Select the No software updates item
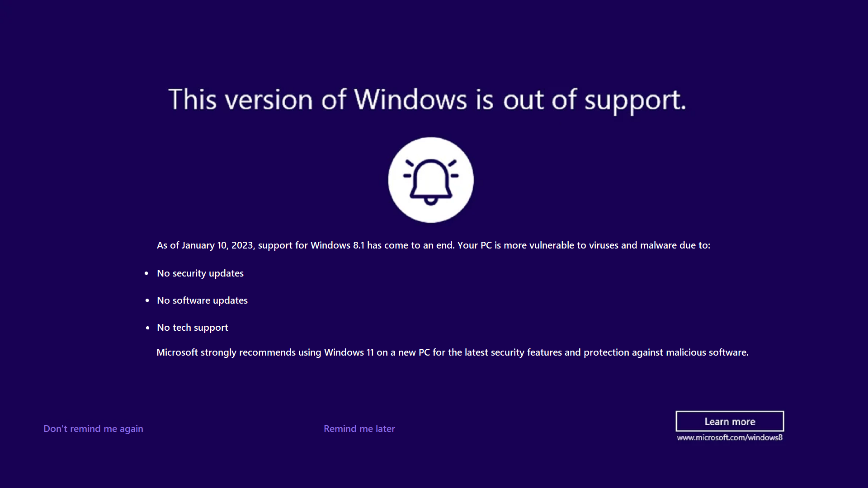Image resolution: width=868 pixels, height=488 pixels. 202,300
